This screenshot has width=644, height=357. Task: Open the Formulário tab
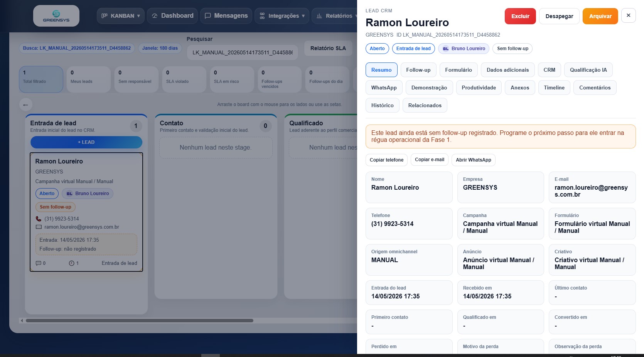pos(459,70)
